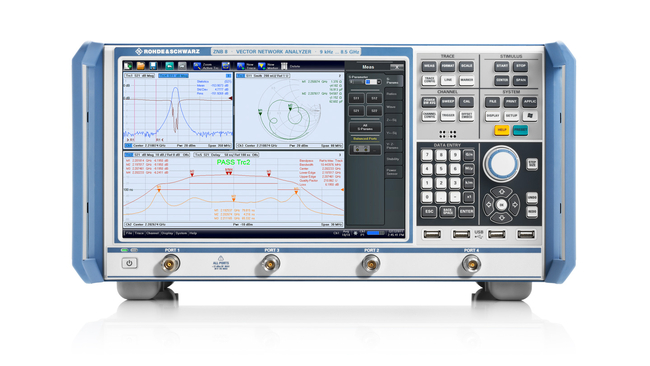This screenshot has height=366, width=650.
Task: Click the New Trace toolbar icon
Action: 240,65
